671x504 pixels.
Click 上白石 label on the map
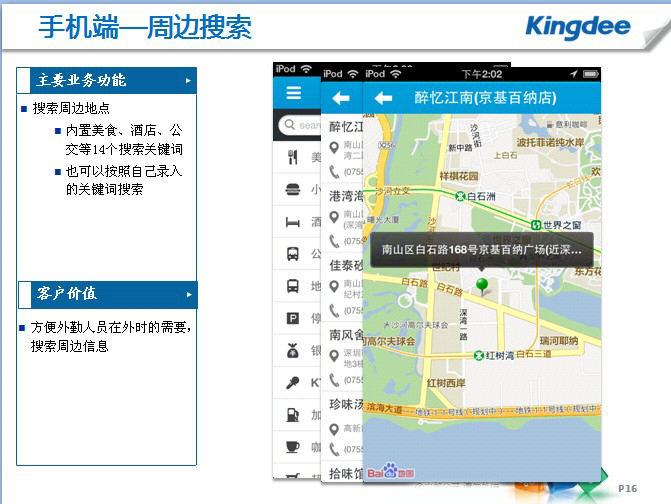pyautogui.click(x=505, y=155)
